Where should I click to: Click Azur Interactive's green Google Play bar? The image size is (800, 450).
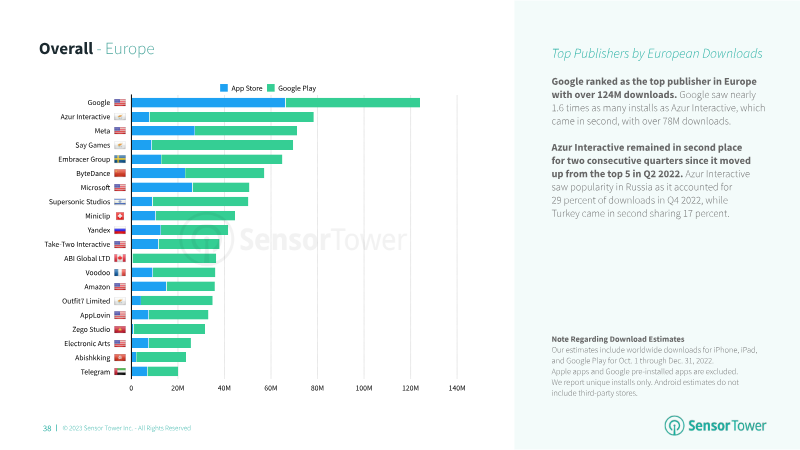(x=231, y=117)
